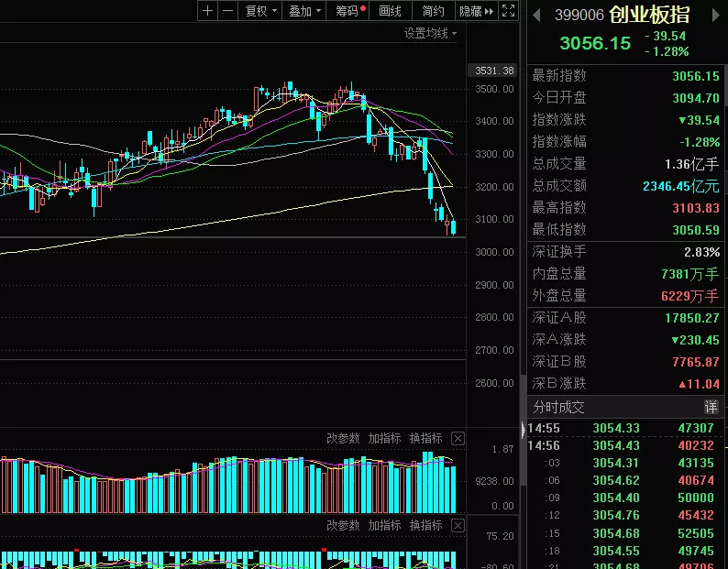Screen dimensions: 728x569
Task: Toggle fullscreen chart icon
Action: click(x=508, y=11)
